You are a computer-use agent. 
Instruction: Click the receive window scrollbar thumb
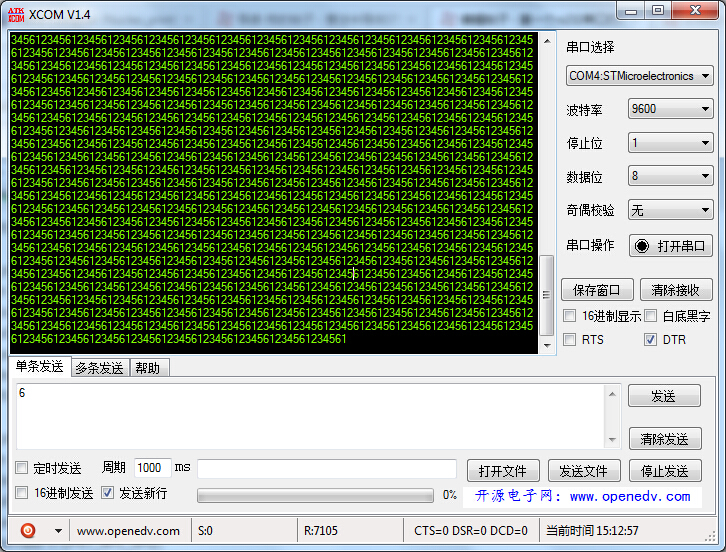pos(546,295)
